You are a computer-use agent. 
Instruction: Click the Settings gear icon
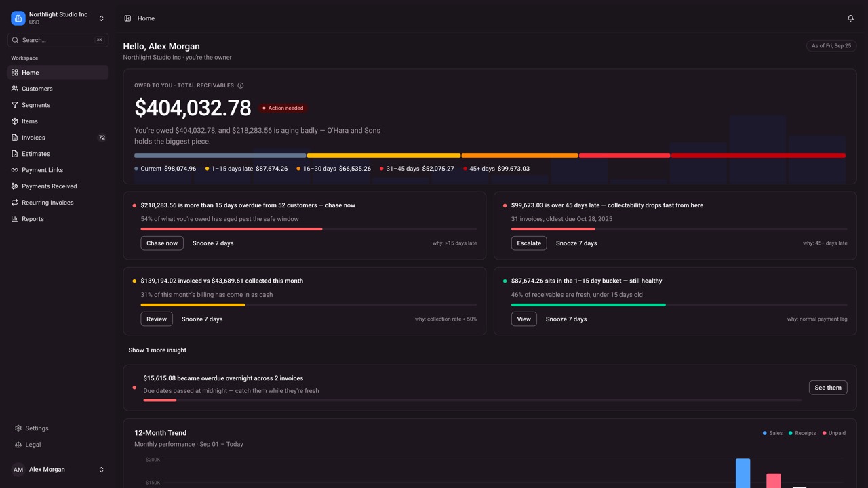coord(18,428)
